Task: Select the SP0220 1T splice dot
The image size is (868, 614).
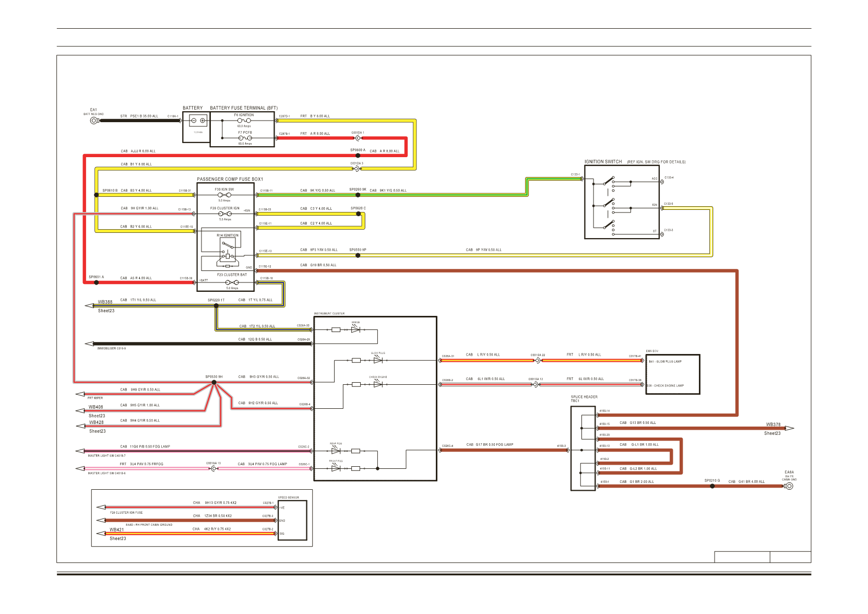Action: pyautogui.click(x=216, y=306)
